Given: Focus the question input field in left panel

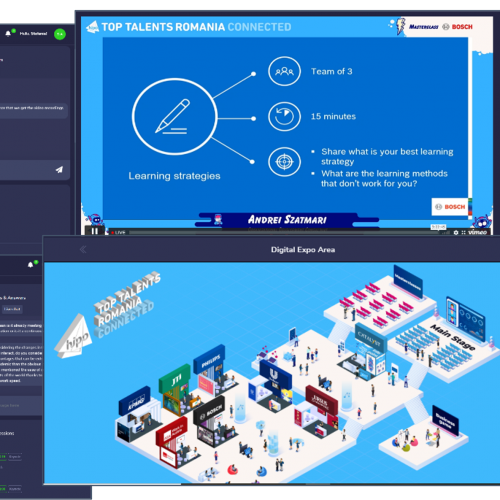Looking at the screenshot, I should click(x=21, y=405).
